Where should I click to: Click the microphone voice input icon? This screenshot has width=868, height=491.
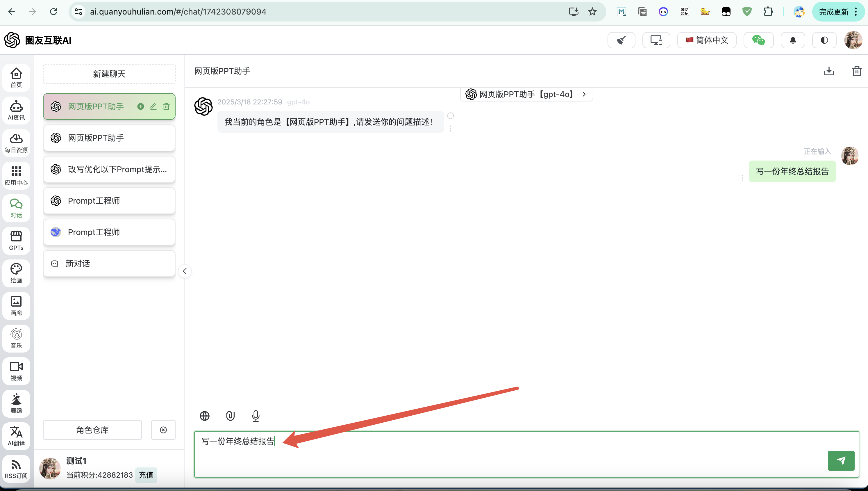point(256,416)
